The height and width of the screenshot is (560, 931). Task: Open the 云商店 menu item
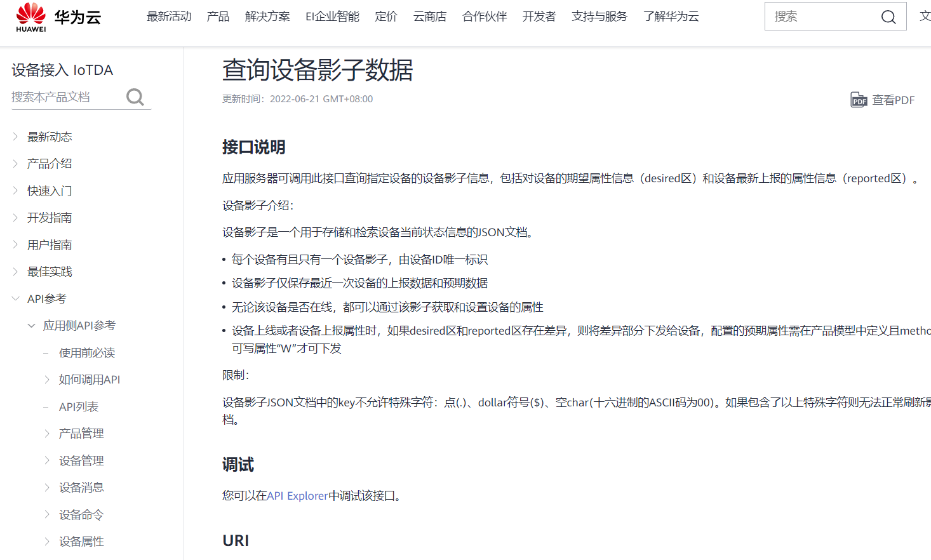[430, 17]
